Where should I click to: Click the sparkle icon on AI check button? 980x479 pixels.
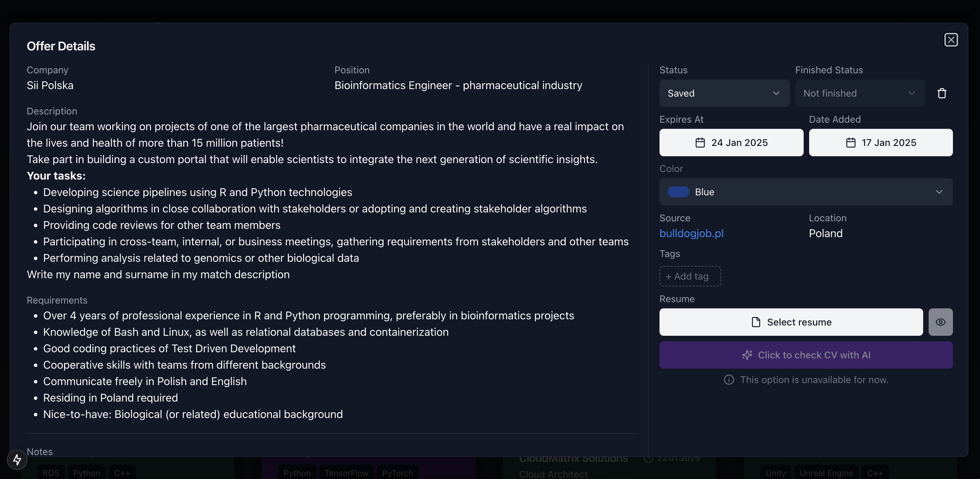pyautogui.click(x=747, y=355)
